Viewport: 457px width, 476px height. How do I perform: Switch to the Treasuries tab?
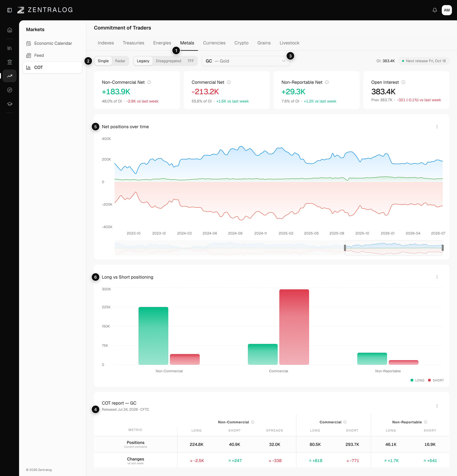click(133, 43)
